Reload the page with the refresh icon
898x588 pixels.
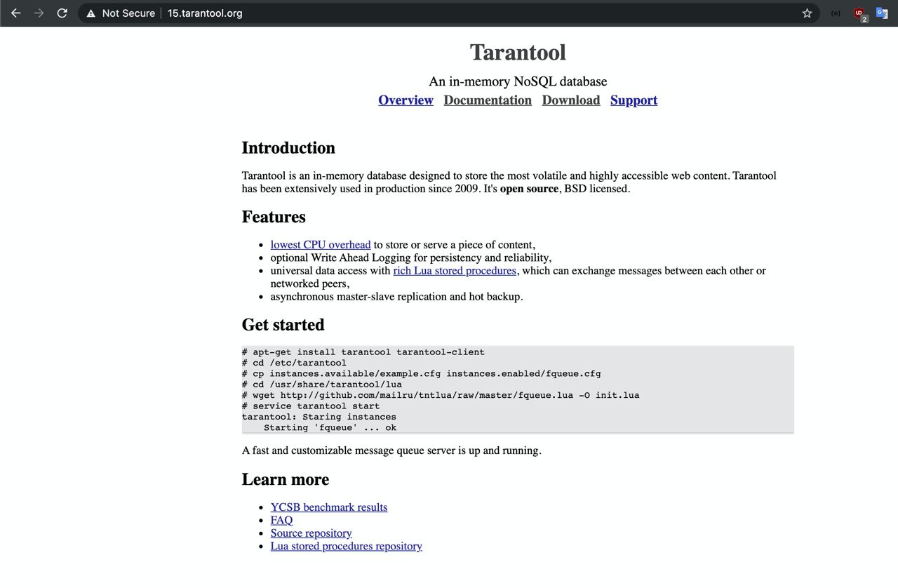point(62,13)
